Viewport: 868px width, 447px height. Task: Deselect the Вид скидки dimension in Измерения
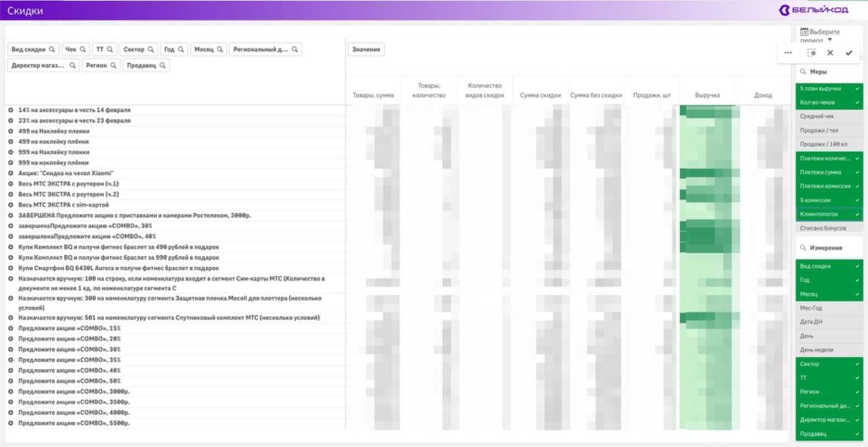pyautogui.click(x=829, y=266)
